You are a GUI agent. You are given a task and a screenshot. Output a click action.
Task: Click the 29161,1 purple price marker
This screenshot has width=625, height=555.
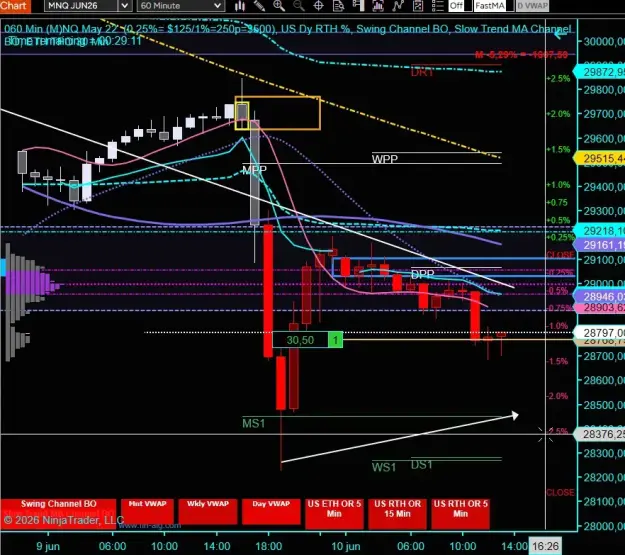click(x=599, y=245)
